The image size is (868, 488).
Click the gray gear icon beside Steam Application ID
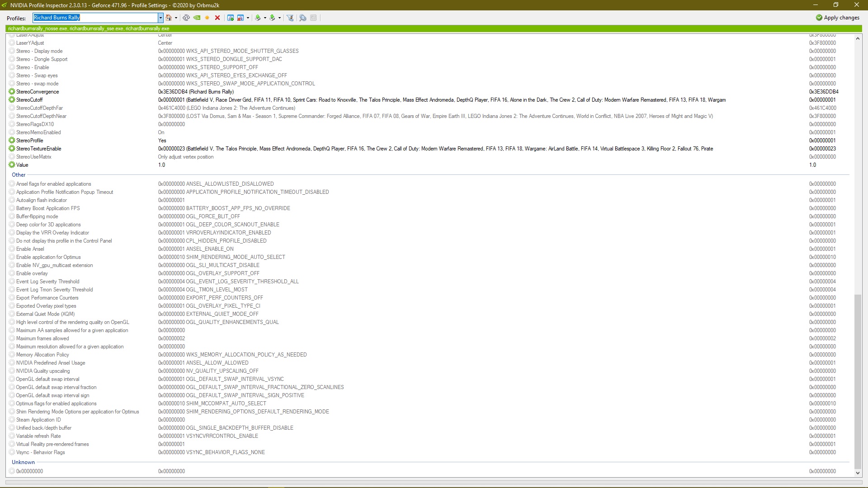pos(12,420)
